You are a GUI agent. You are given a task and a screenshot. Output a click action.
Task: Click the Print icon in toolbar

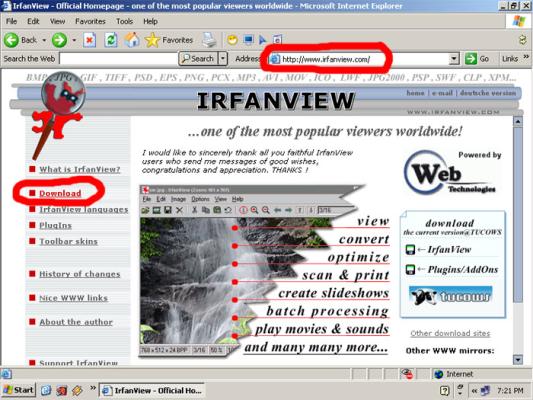click(209, 40)
